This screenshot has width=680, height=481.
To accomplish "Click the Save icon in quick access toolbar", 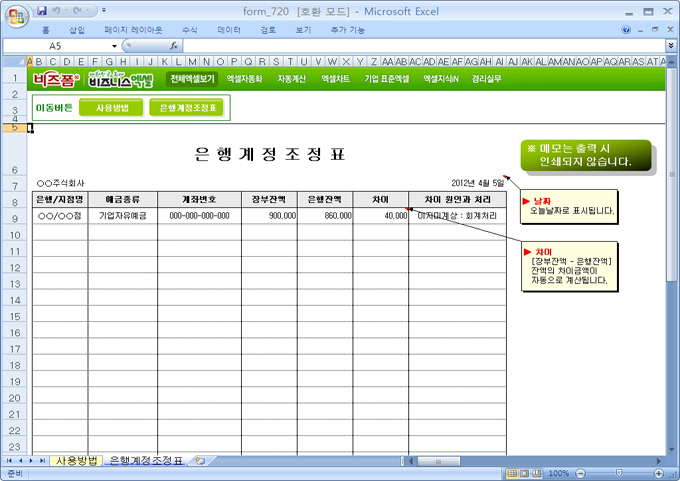I will pyautogui.click(x=42, y=11).
